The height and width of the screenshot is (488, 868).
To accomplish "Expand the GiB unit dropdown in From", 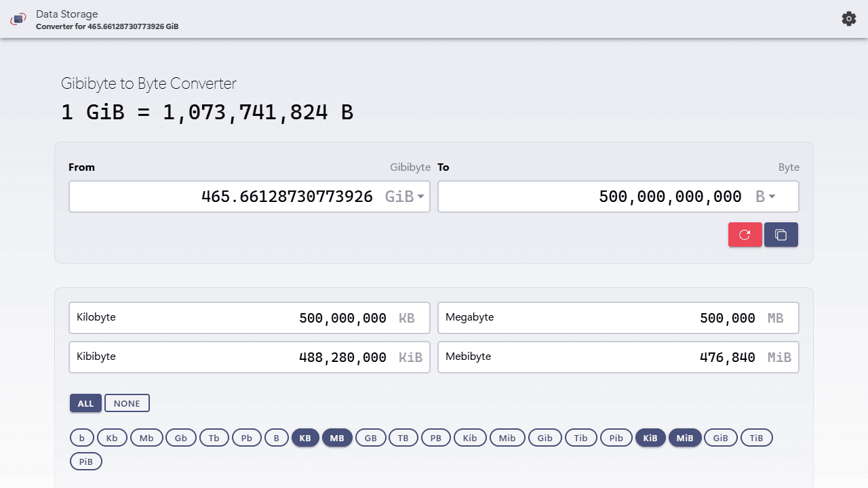I will [405, 197].
